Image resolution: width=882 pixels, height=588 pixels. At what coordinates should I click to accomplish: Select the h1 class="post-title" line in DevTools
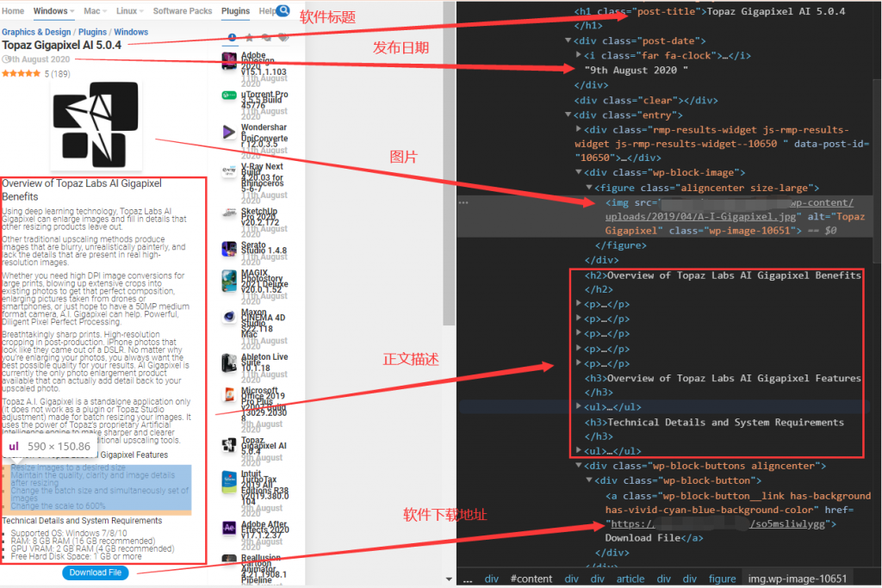710,10
